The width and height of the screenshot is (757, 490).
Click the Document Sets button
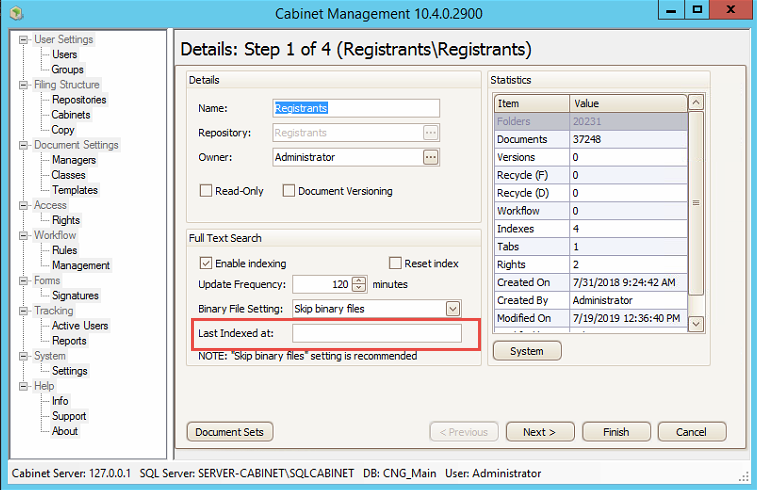tap(230, 432)
